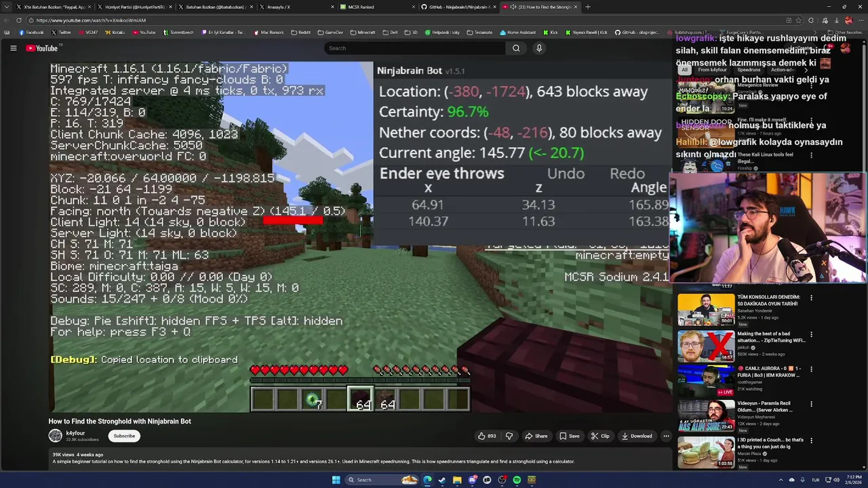Viewport: 868px width, 488px height.
Task: Download the video
Action: [637, 436]
